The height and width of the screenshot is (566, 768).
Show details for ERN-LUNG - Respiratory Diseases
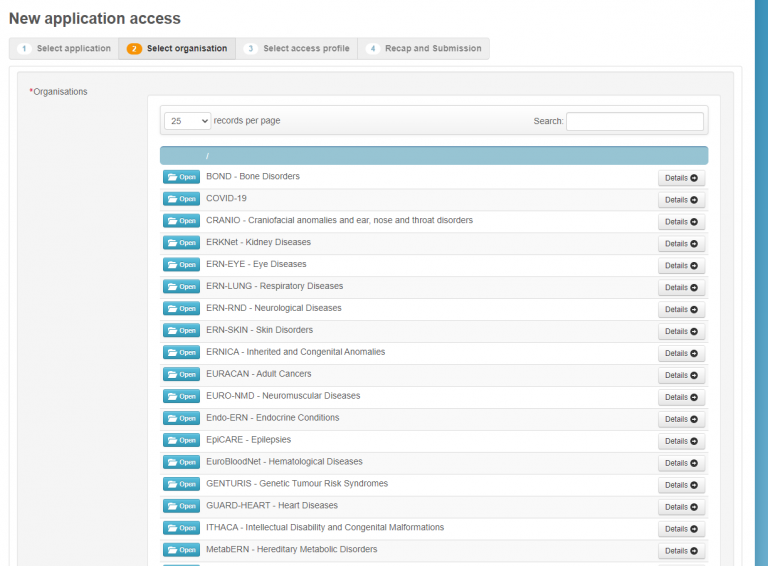[681, 287]
